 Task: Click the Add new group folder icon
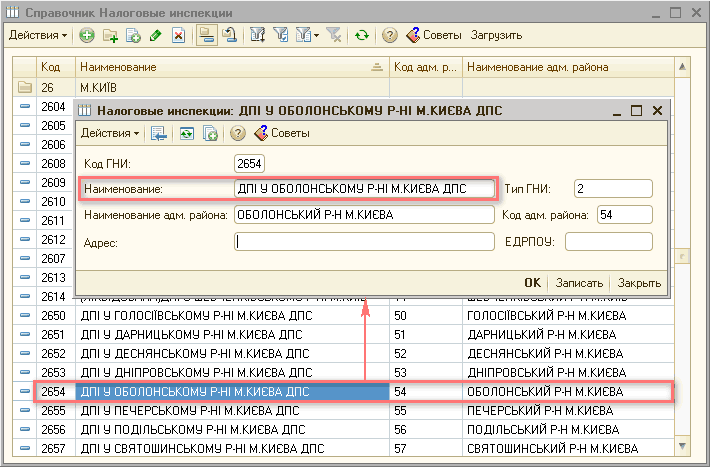(x=110, y=35)
